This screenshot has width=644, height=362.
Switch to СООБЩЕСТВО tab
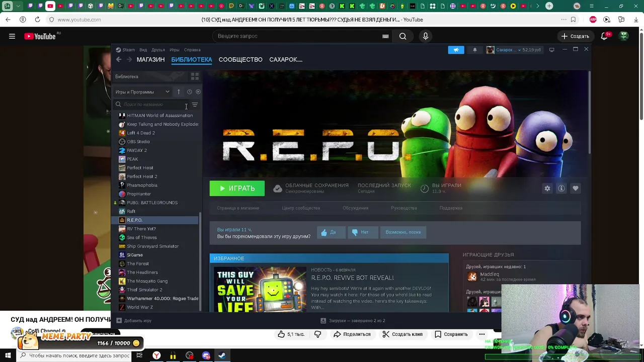[x=240, y=59]
